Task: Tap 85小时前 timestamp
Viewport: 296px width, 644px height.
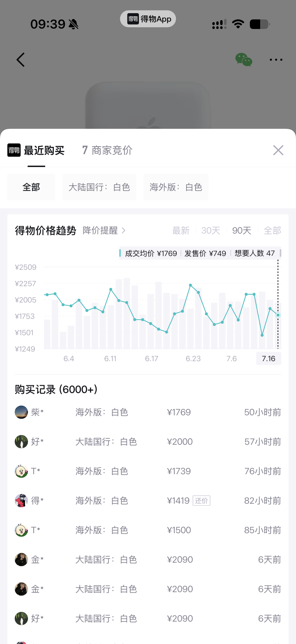Action: point(263,530)
